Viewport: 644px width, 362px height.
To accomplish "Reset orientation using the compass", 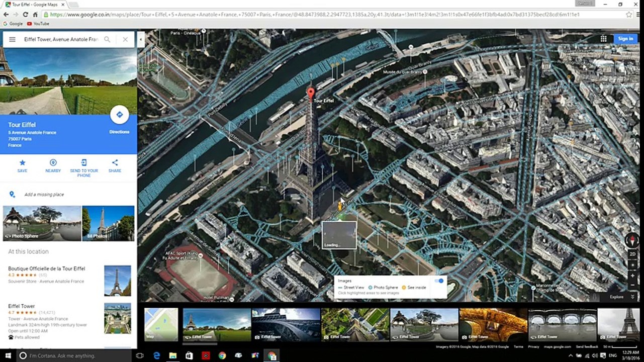I will 632,240.
